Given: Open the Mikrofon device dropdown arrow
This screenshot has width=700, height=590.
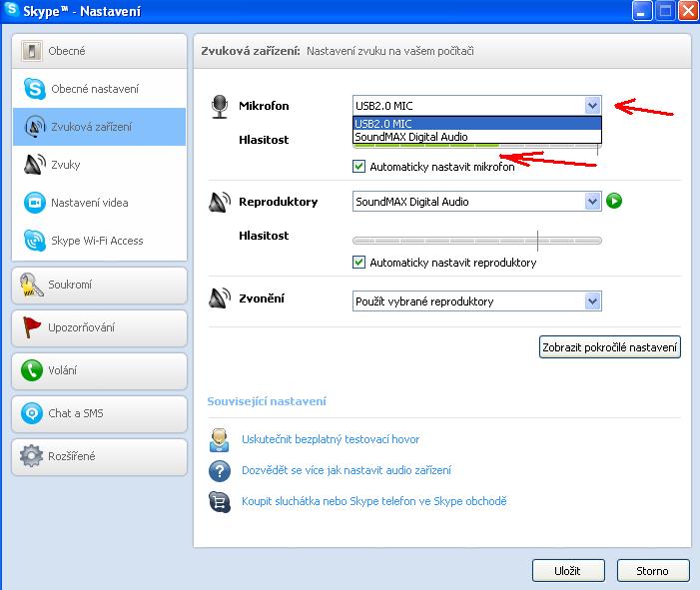Looking at the screenshot, I should click(592, 106).
